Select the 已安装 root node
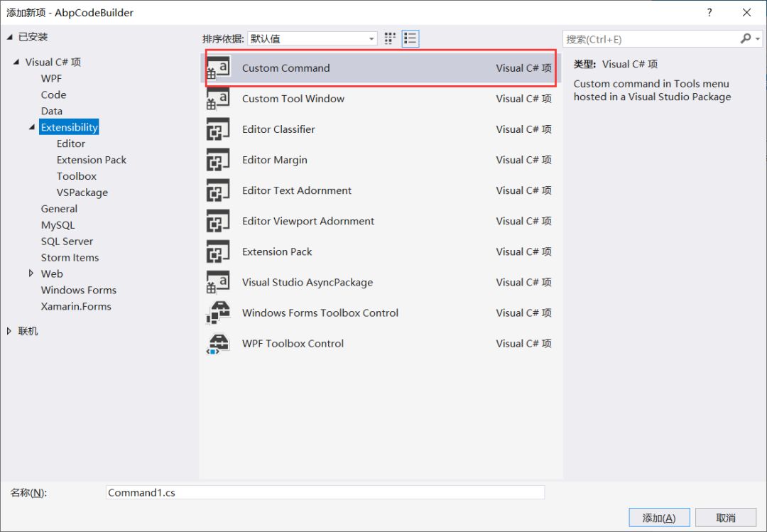This screenshot has height=532, width=767. coord(33,37)
